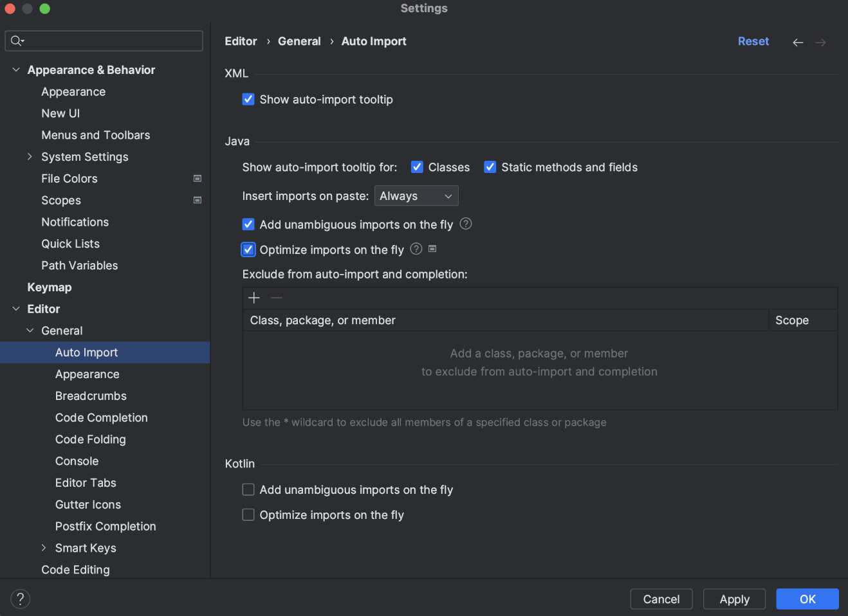
Task: Click help icon beside Add unambiguous imports
Action: pos(466,224)
